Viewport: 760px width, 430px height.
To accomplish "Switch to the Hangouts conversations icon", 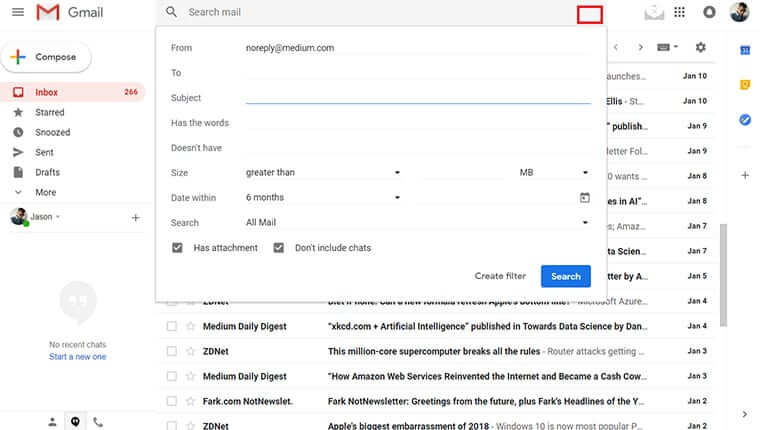I will (x=75, y=422).
